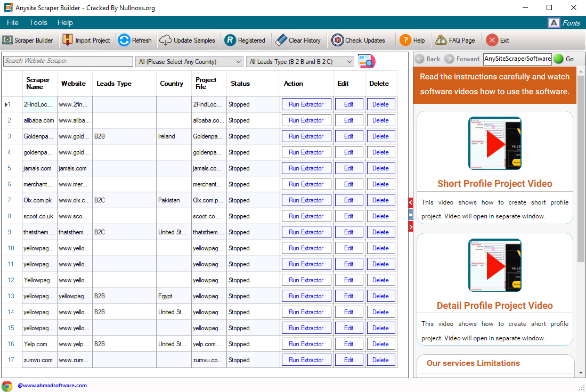The height and width of the screenshot is (392, 586).
Task: Edit the jamals.com scraper
Action: pos(349,168)
